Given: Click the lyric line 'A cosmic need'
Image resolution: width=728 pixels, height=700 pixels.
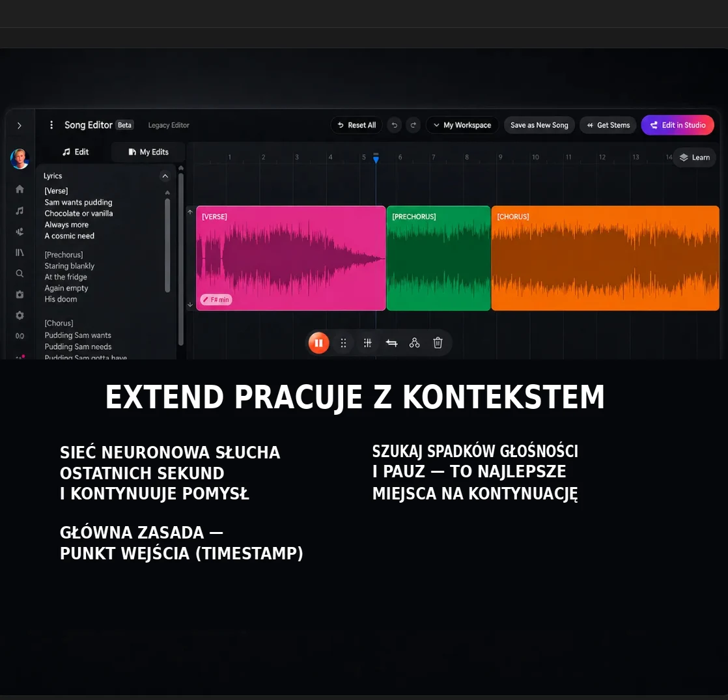Looking at the screenshot, I should (x=69, y=236).
